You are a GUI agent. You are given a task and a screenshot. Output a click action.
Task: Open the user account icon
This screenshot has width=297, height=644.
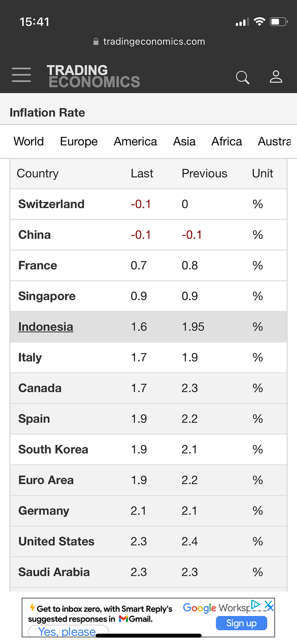[276, 77]
